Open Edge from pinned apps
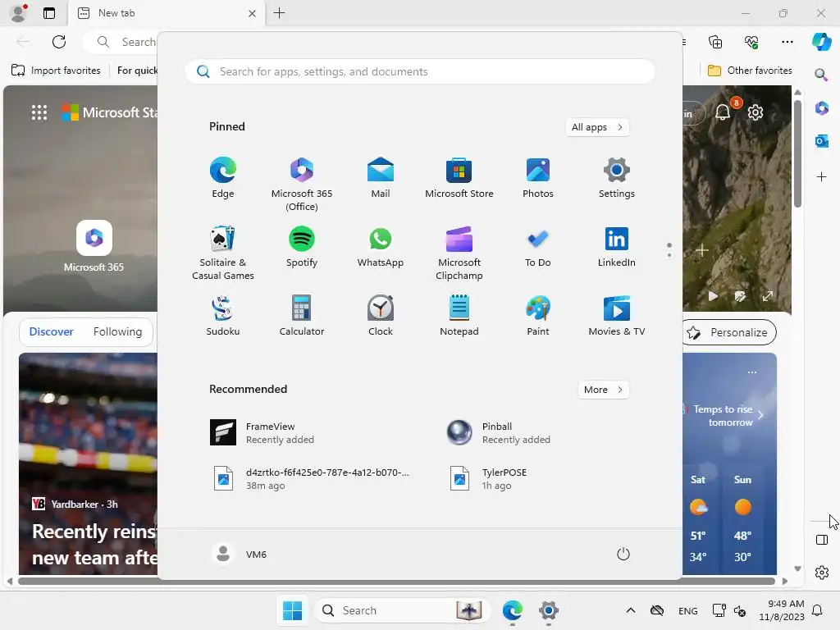The width and height of the screenshot is (840, 630). pyautogui.click(x=223, y=178)
